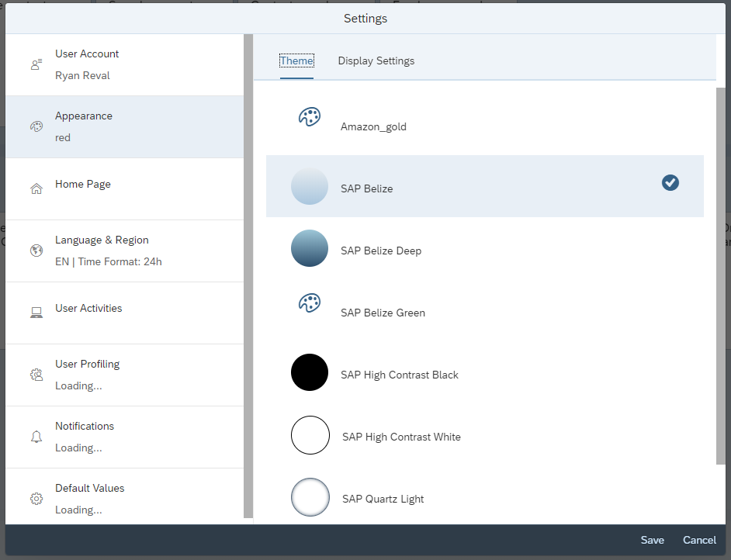Open the User Activities entry
Image resolution: width=731 pixels, height=560 pixels.
tap(124, 313)
